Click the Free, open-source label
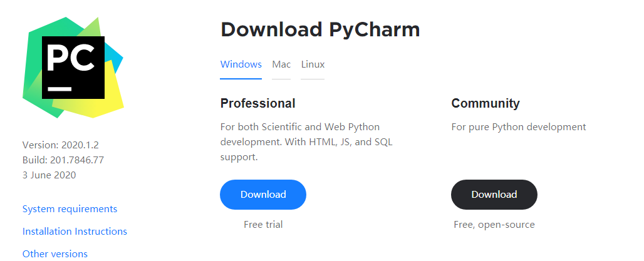The width and height of the screenshot is (644, 261). [x=494, y=225]
